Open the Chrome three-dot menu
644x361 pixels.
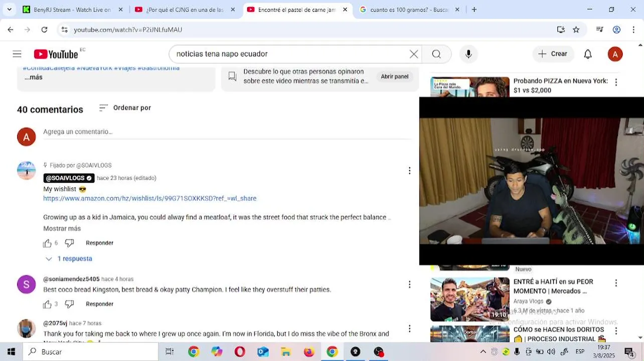634,30
